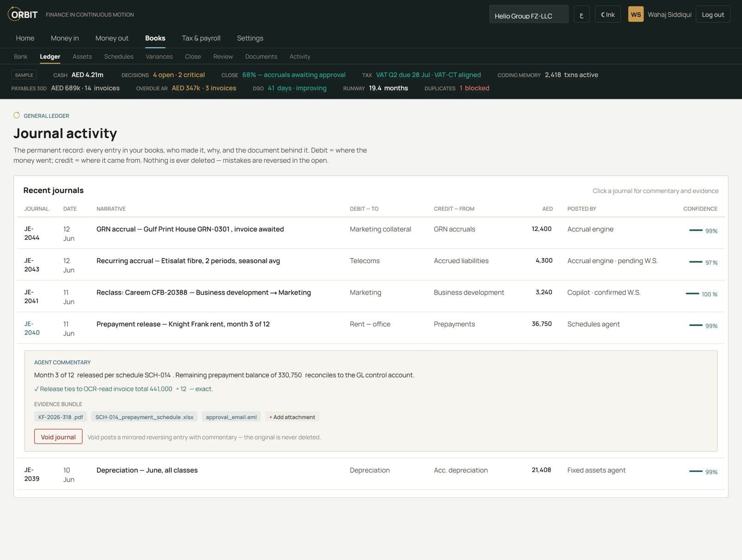The image size is (742, 560).
Task: Switch language with the Arabic letter button
Action: click(x=582, y=14)
